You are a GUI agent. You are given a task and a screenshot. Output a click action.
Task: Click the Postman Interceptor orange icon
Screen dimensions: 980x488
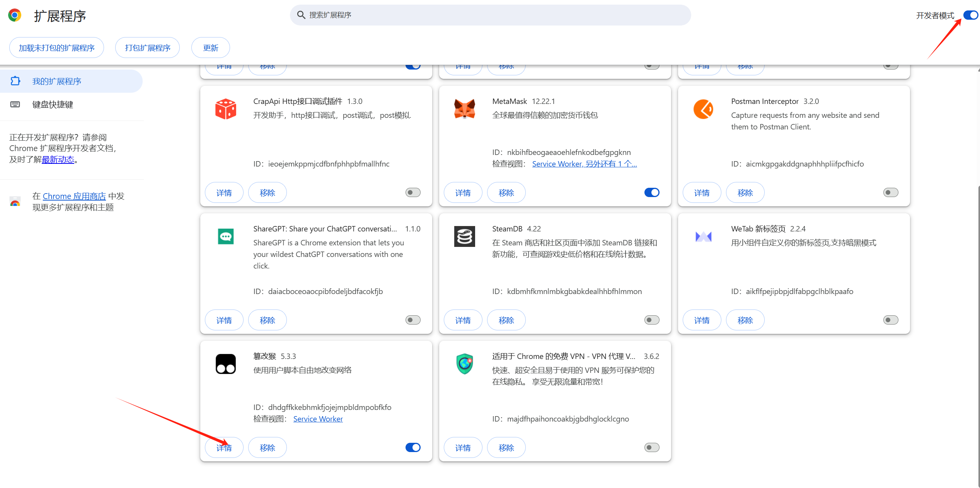(x=703, y=109)
